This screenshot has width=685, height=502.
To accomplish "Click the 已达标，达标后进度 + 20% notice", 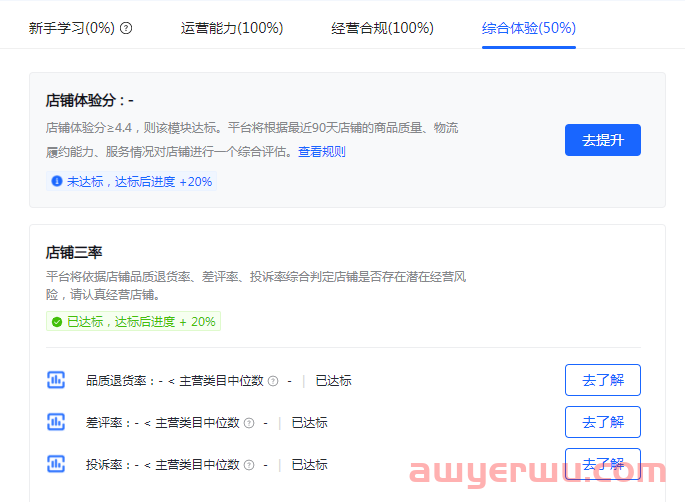I will tap(133, 322).
